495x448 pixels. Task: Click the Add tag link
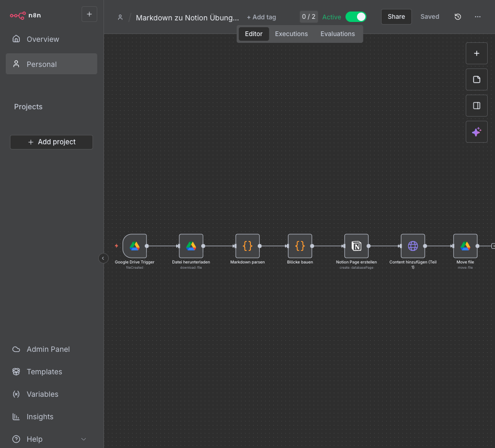pos(261,17)
